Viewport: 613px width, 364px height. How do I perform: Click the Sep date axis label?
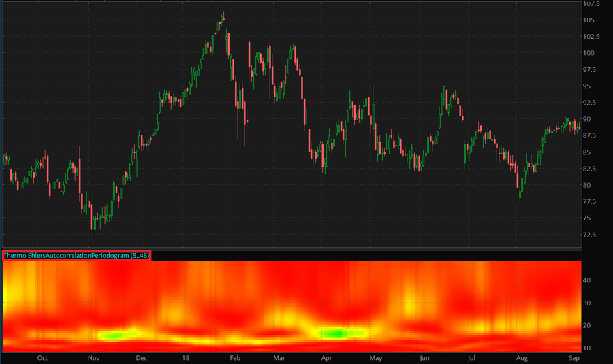[574, 357]
